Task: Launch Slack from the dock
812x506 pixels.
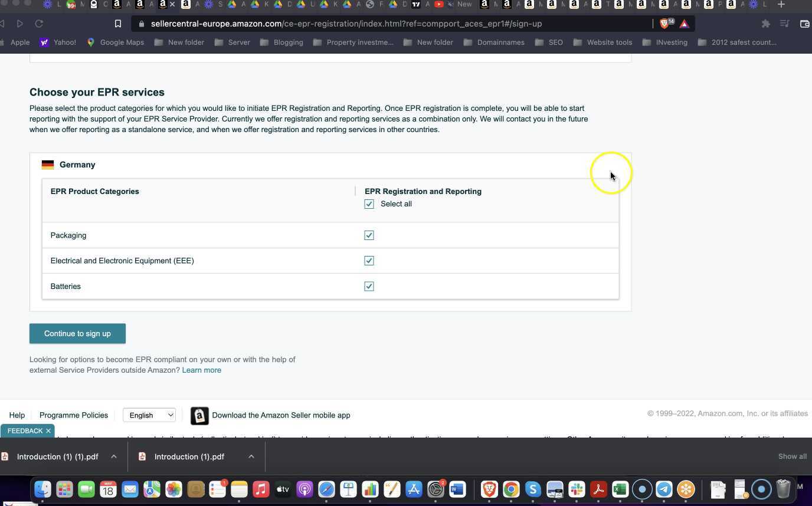Action: tap(577, 489)
